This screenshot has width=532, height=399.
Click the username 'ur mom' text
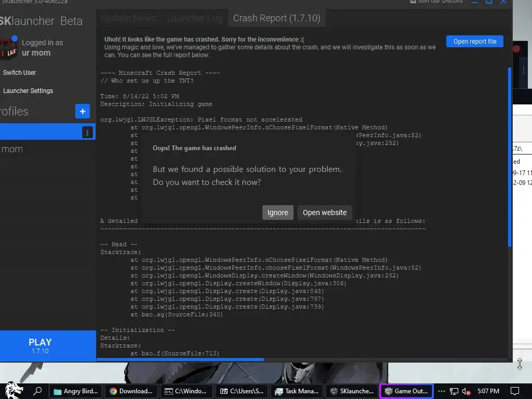36,53
